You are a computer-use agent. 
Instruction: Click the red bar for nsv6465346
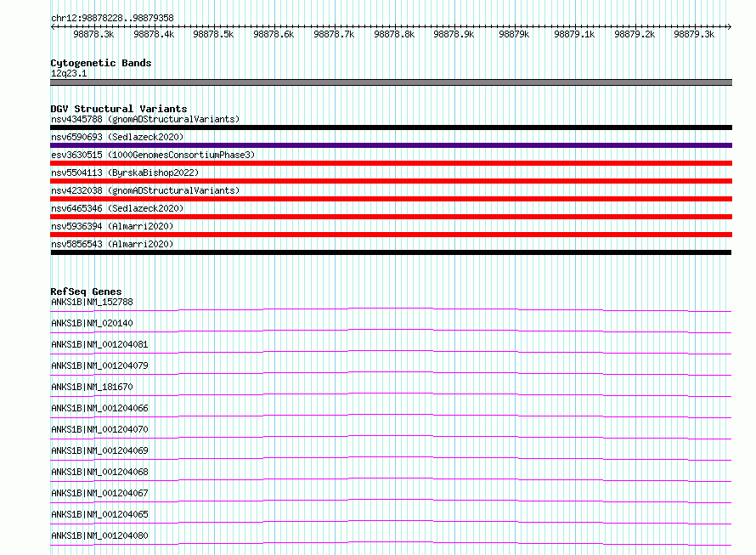point(391,217)
